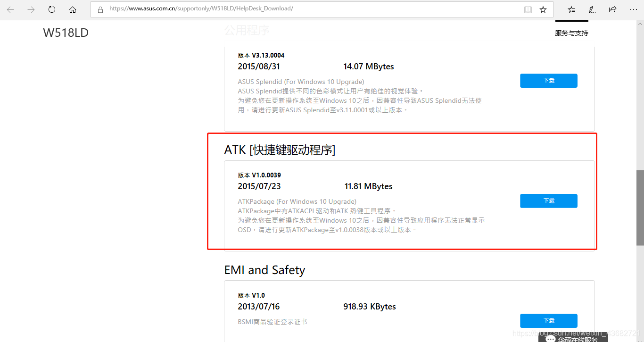This screenshot has height=342, width=644.
Task: Open the favorites hub icon
Action: pyautogui.click(x=571, y=9)
